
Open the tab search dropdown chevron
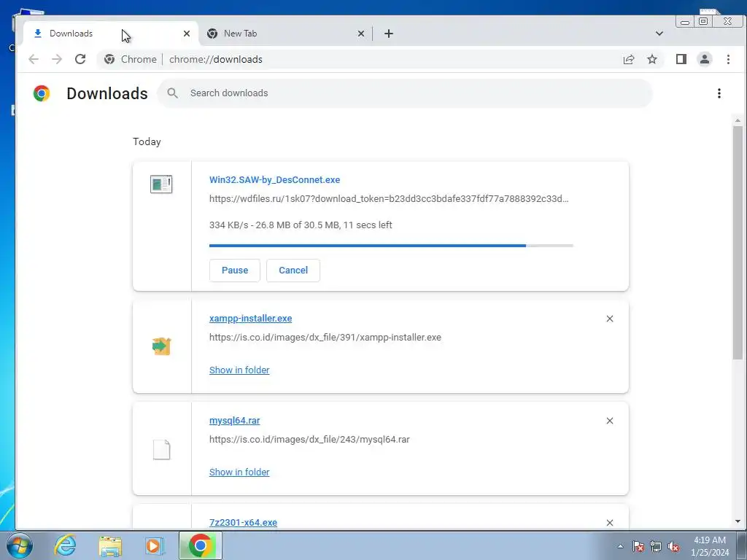[659, 34]
